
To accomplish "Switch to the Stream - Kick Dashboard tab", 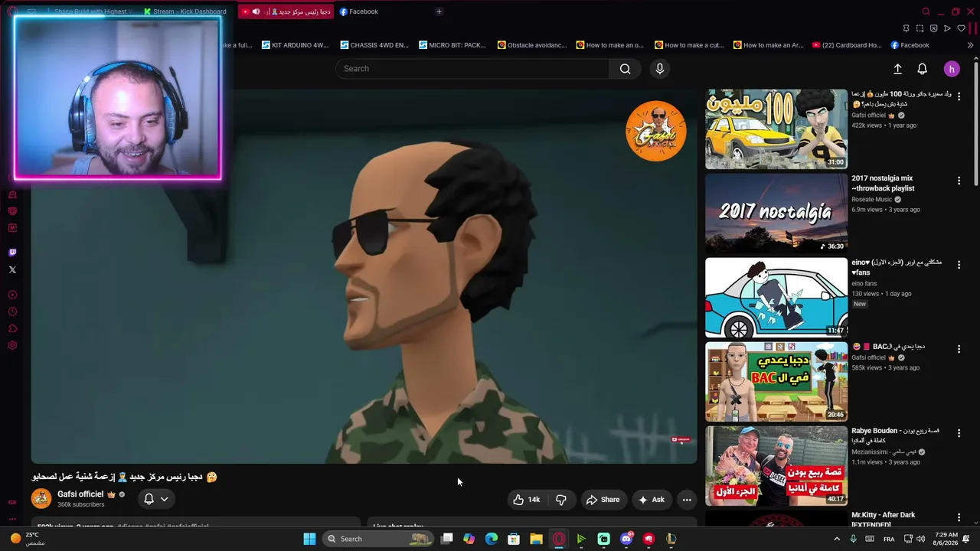I will click(x=185, y=11).
